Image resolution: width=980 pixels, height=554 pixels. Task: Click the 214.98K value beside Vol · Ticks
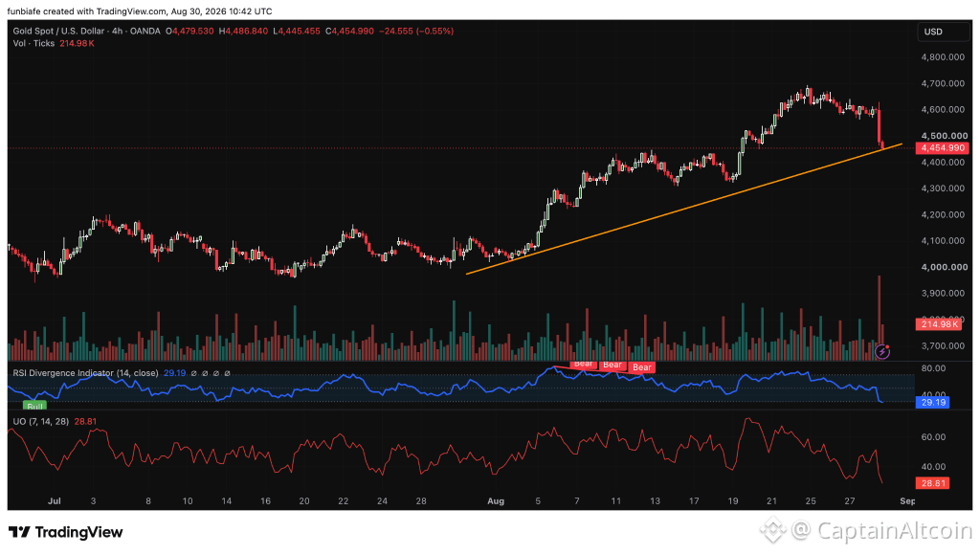tap(77, 43)
